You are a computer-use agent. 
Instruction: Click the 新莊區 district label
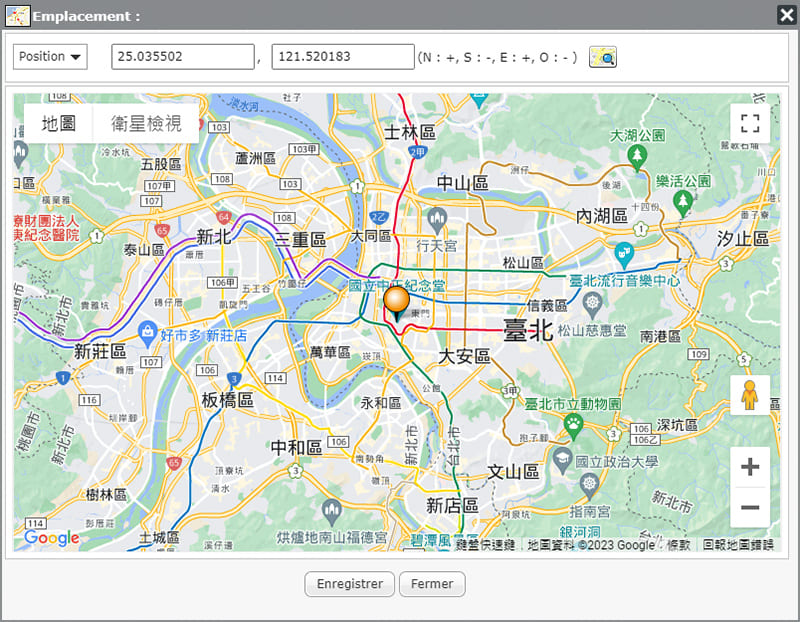(100, 351)
